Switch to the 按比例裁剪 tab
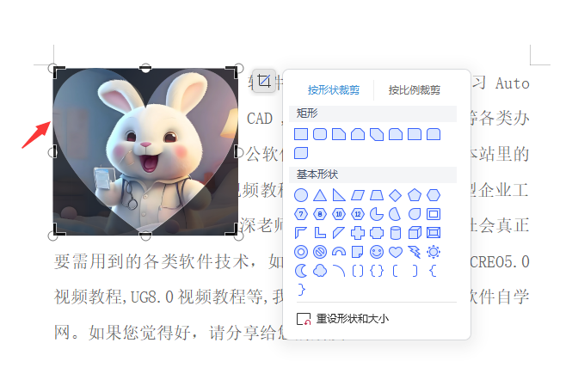This screenshot has height=392, width=572. [x=414, y=89]
